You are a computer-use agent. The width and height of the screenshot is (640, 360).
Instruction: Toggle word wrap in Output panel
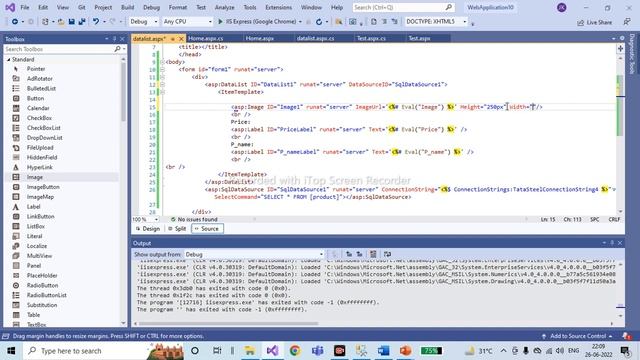[x=387, y=254]
